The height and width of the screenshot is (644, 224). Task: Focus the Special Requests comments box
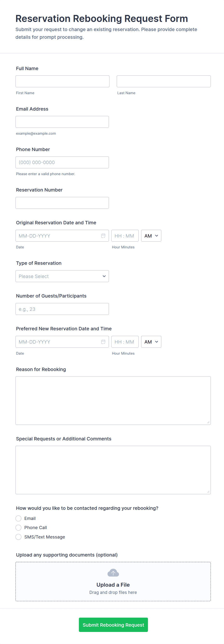point(113,470)
